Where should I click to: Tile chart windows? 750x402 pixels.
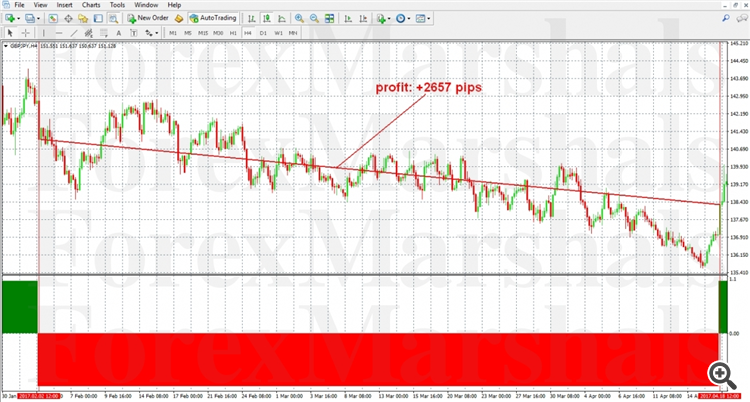click(x=330, y=19)
